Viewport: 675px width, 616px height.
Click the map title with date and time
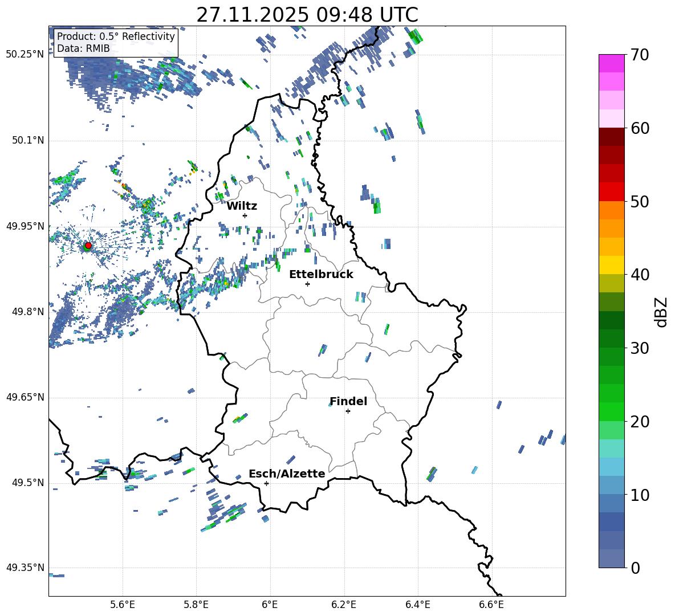[307, 15]
